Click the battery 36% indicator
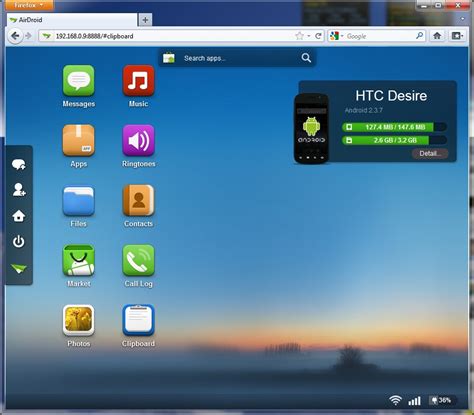This screenshot has width=474, height=415. (x=442, y=400)
